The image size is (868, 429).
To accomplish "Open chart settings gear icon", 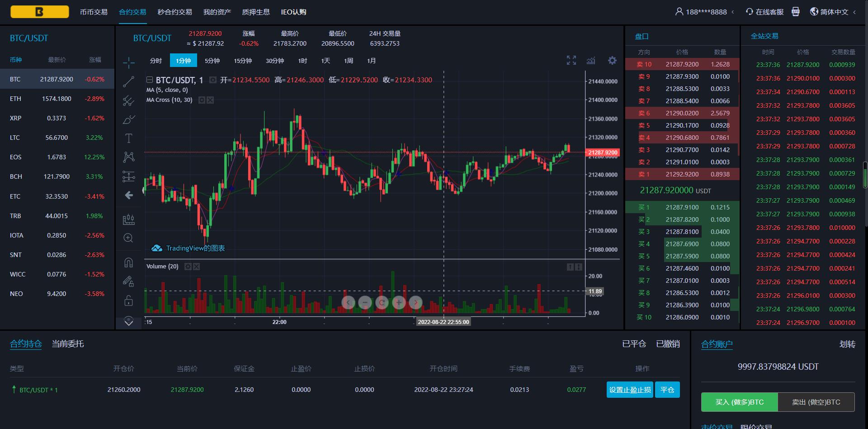I will pyautogui.click(x=612, y=60).
